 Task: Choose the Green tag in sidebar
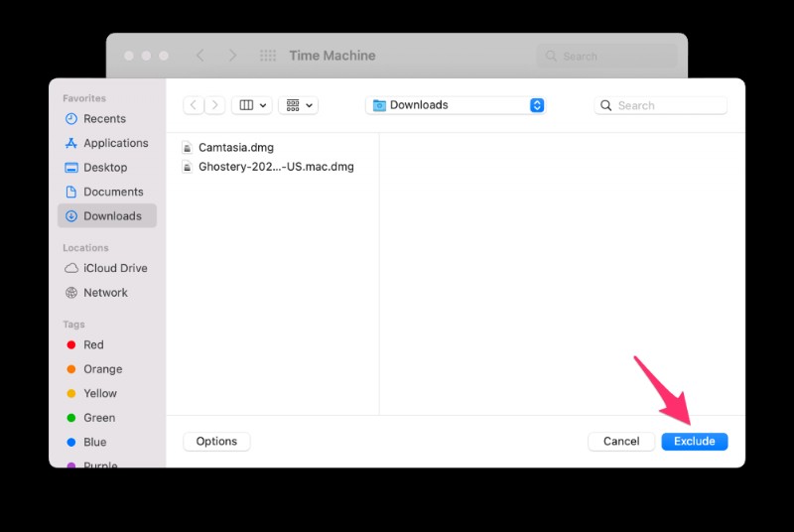[x=99, y=418]
